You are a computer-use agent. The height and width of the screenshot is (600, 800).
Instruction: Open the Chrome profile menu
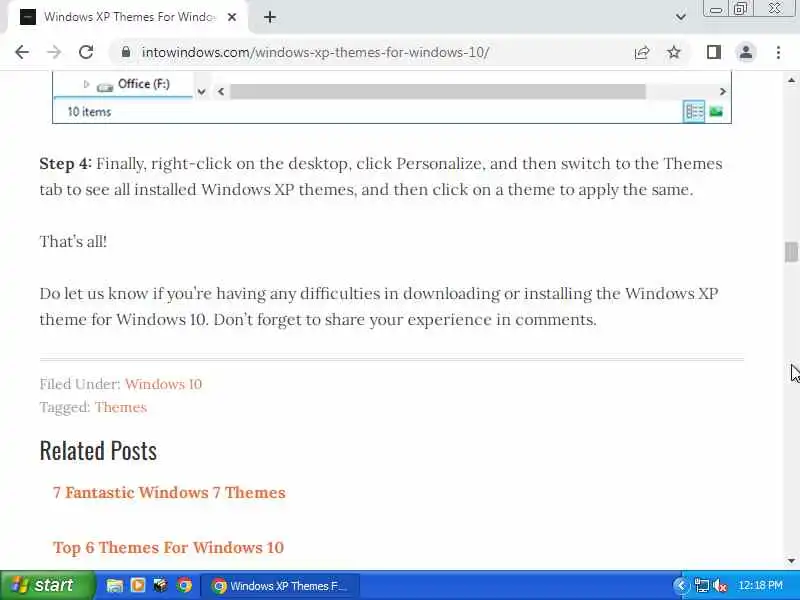click(x=746, y=52)
